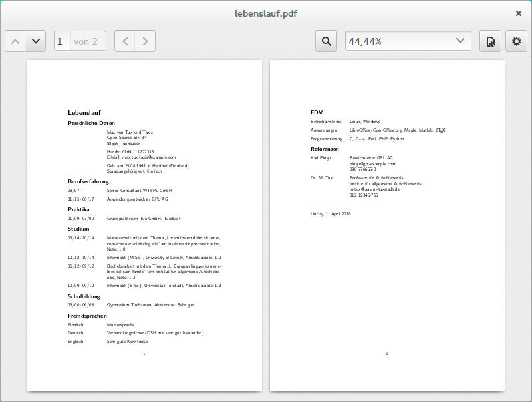Viewport: 532px width, 402px height.
Task: Open the document options icon menu
Action: pyautogui.click(x=490, y=41)
